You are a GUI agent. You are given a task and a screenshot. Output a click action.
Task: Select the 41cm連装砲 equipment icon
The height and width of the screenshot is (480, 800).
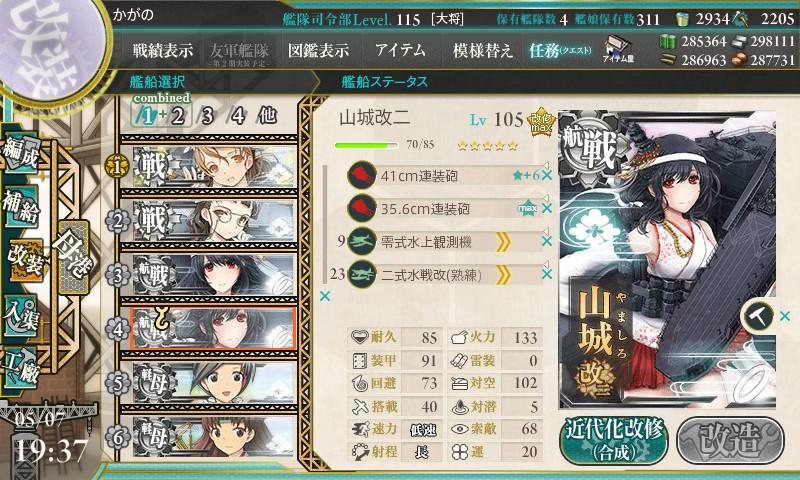362,175
